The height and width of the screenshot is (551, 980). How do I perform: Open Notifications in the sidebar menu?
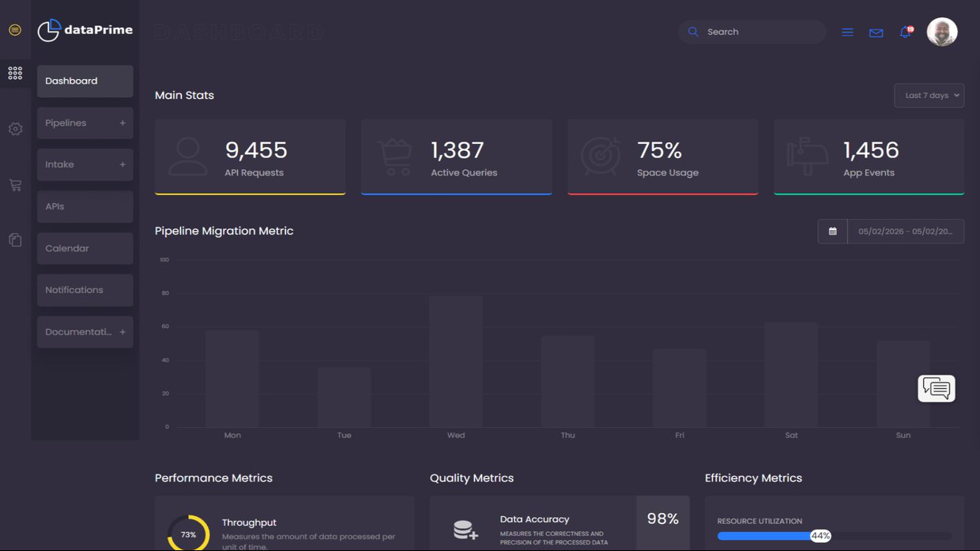tap(85, 290)
